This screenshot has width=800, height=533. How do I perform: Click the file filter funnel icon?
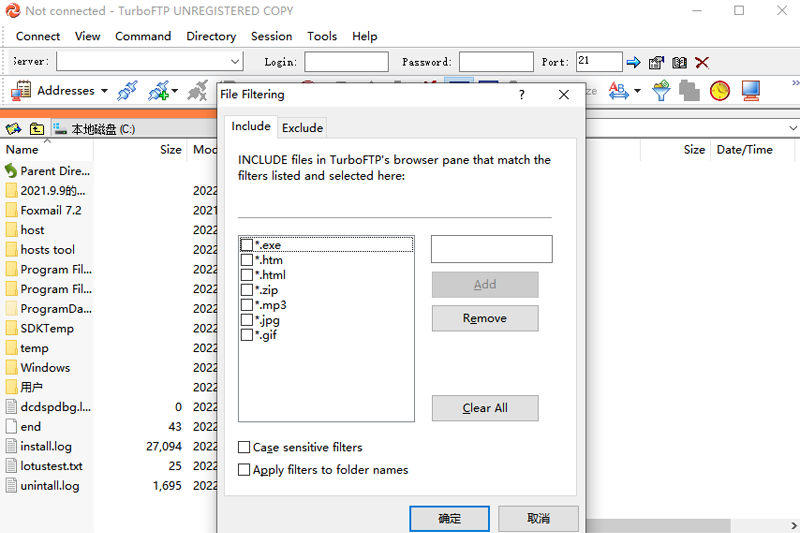pos(661,91)
